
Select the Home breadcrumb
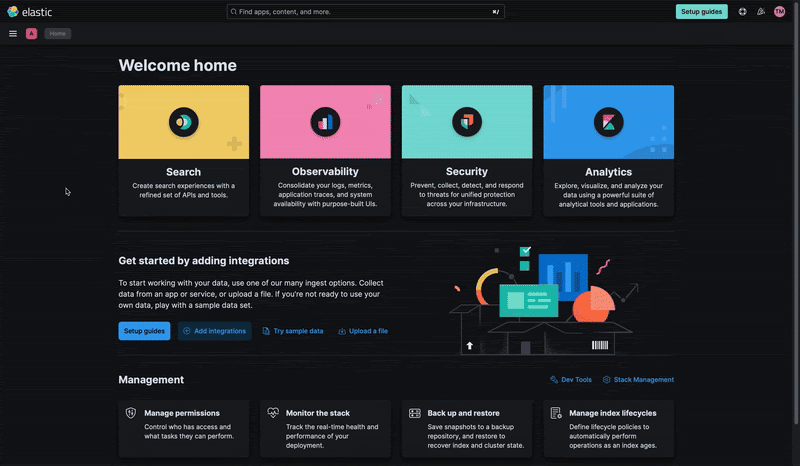(x=58, y=33)
